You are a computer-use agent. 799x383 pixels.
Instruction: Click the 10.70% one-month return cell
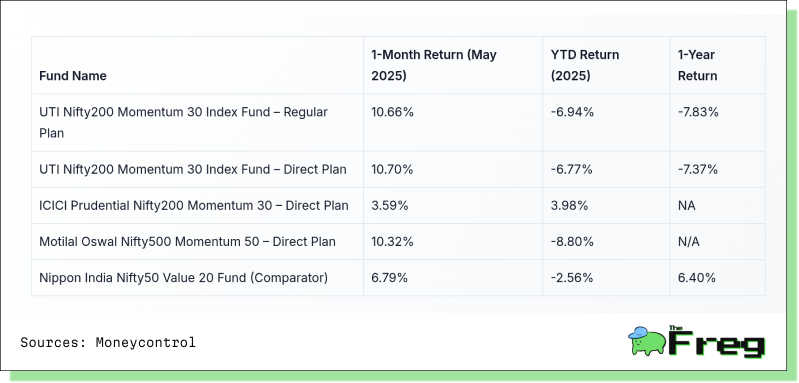392,170
